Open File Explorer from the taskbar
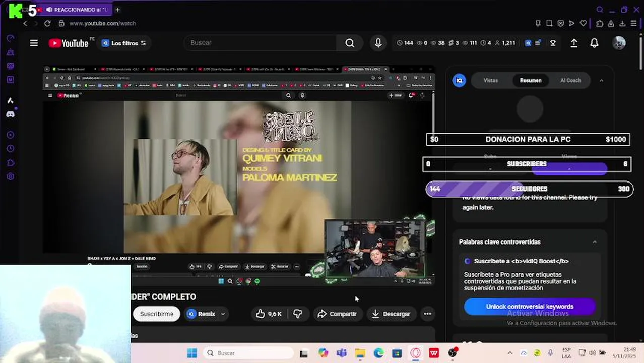 [x=360, y=353]
